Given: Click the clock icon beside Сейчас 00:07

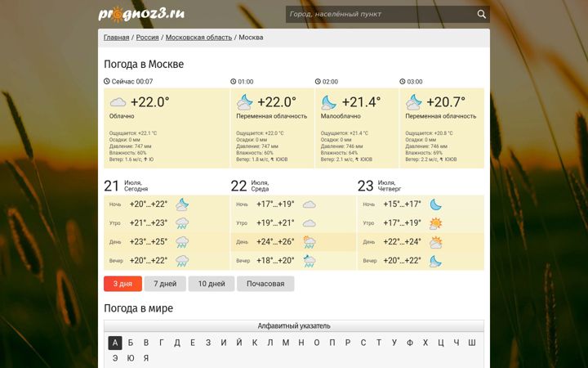Looking at the screenshot, I should pos(107,82).
